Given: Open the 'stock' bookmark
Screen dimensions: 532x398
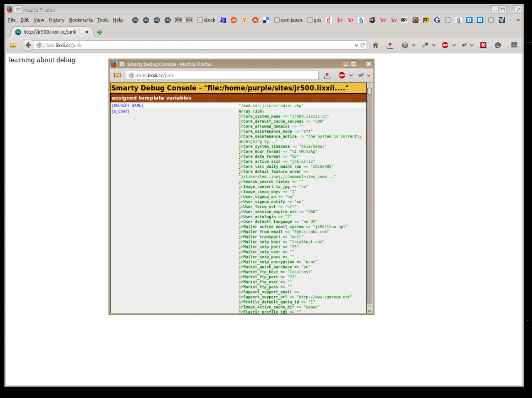Looking at the screenshot, I should coord(206,20).
